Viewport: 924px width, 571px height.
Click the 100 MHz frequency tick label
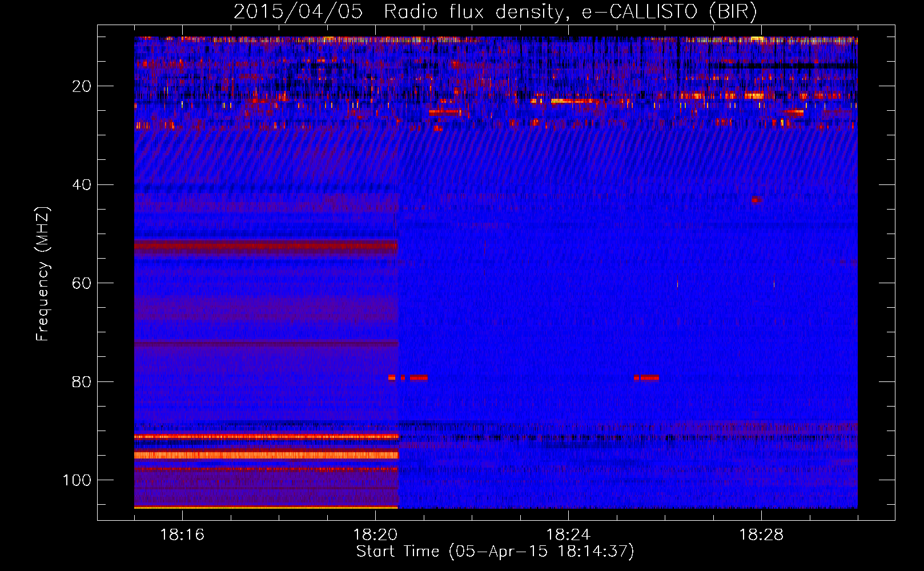(77, 480)
